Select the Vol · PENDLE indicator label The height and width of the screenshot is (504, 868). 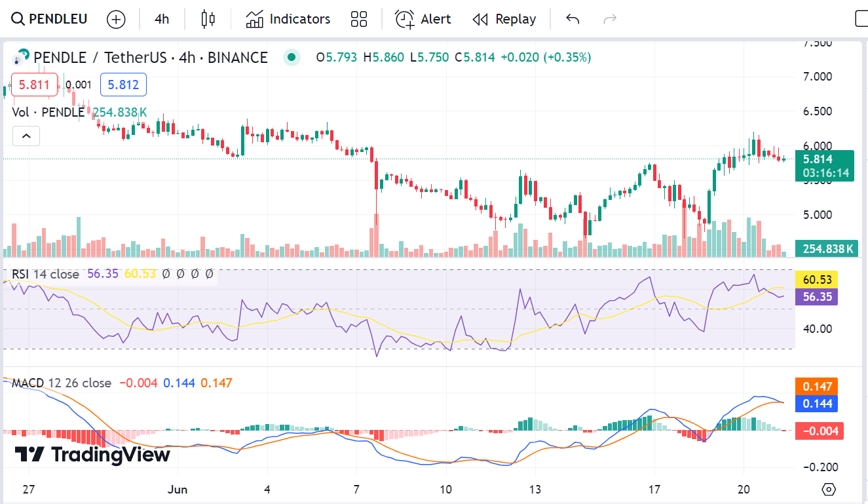point(48,112)
